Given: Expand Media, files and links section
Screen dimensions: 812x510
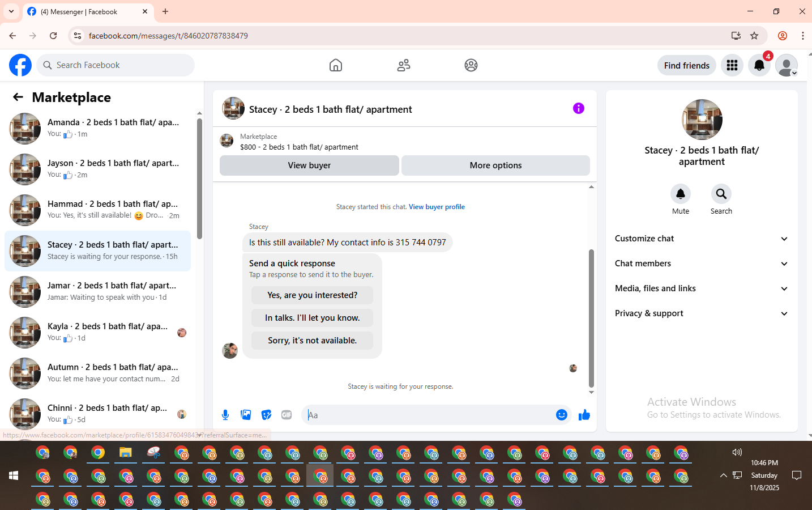Looking at the screenshot, I should pos(702,288).
